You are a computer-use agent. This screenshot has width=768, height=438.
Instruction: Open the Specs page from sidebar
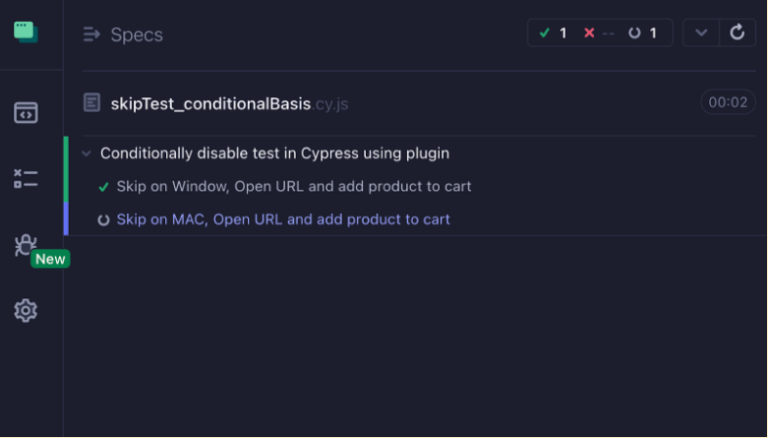pyautogui.click(x=26, y=112)
